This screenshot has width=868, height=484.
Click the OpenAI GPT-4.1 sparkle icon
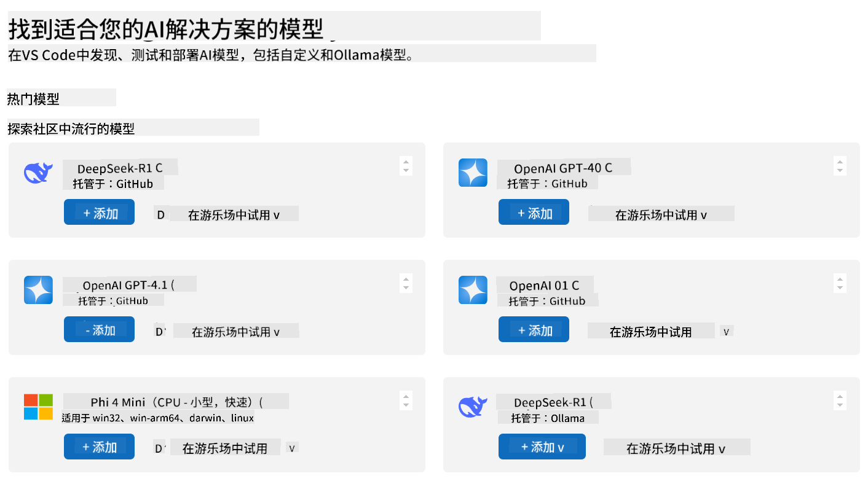point(39,290)
